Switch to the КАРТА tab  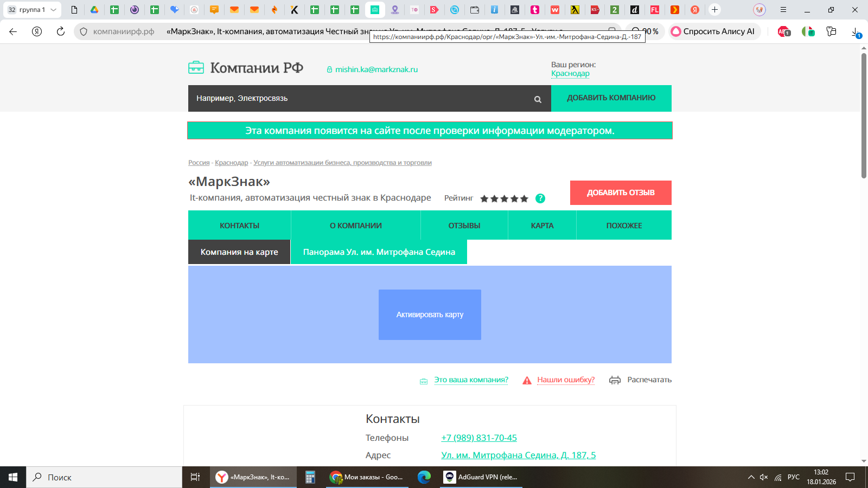click(x=542, y=225)
